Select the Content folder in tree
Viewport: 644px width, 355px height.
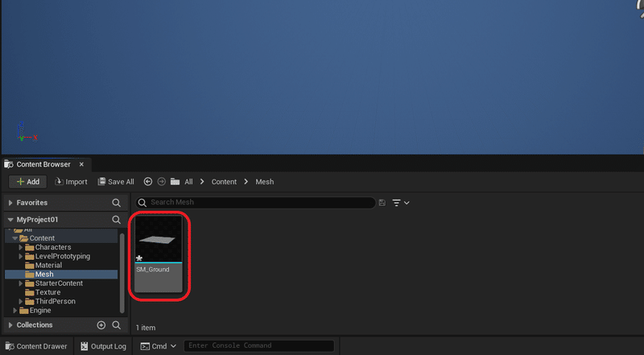coord(42,238)
